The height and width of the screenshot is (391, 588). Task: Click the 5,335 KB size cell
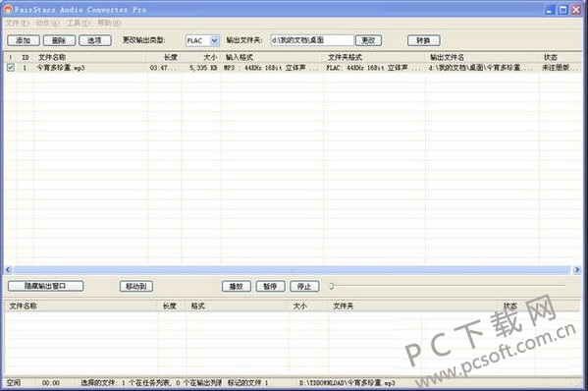point(203,68)
